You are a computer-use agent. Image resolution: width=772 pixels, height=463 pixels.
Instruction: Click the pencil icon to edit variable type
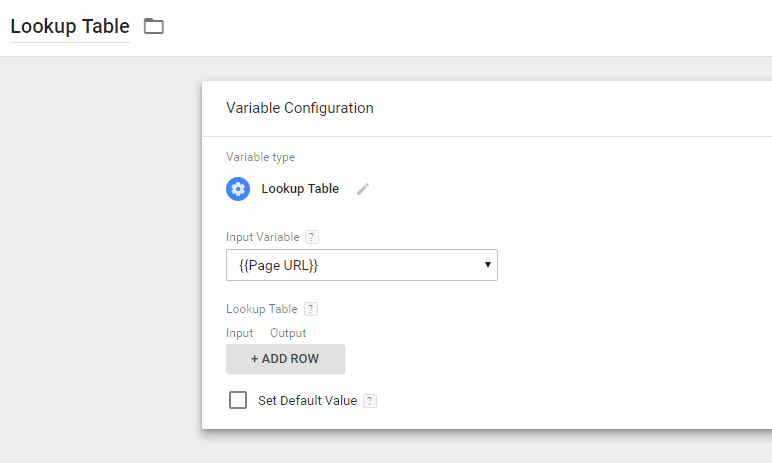pos(363,189)
